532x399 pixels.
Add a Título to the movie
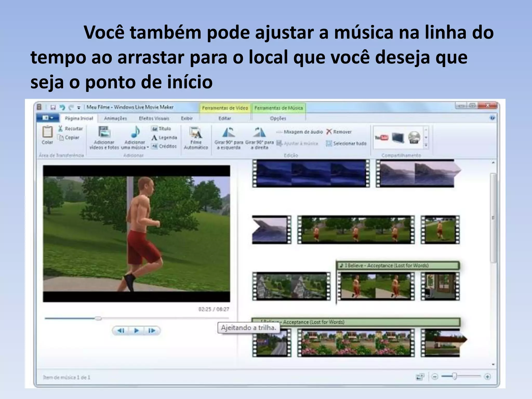161,129
